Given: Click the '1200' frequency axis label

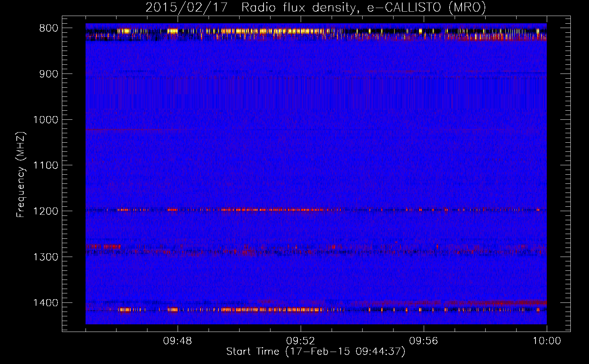Looking at the screenshot, I should [46, 211].
